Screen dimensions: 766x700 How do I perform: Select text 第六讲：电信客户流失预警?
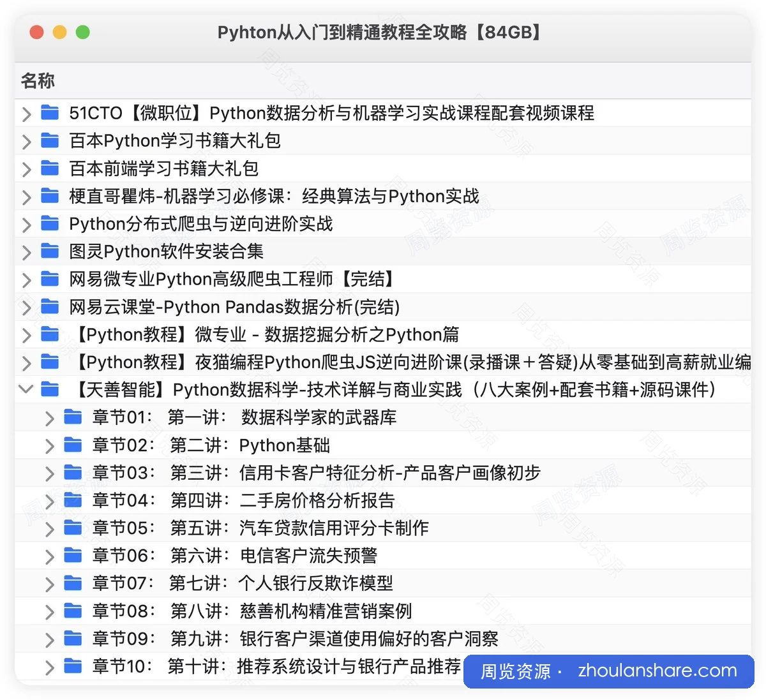pos(274,556)
